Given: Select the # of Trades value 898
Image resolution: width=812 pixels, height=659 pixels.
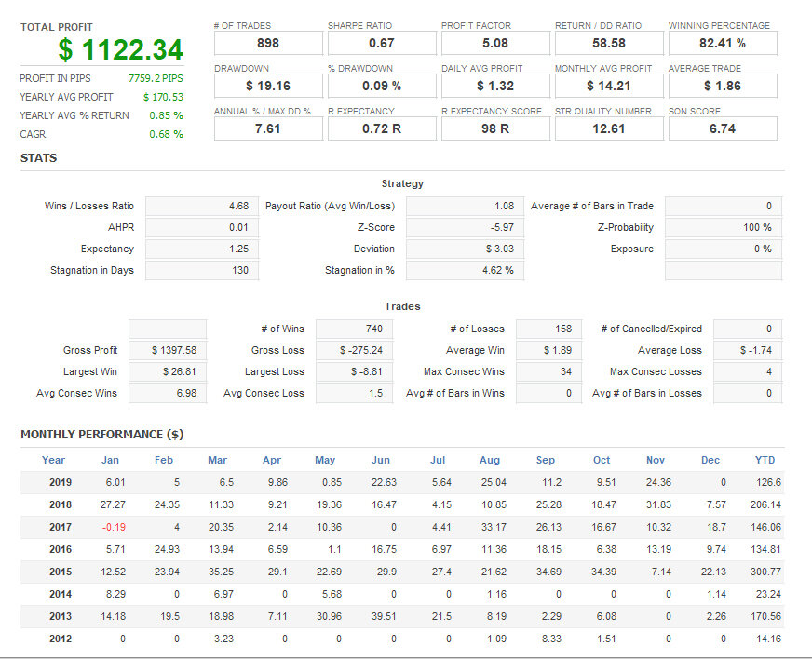Looking at the screenshot, I should point(268,43).
